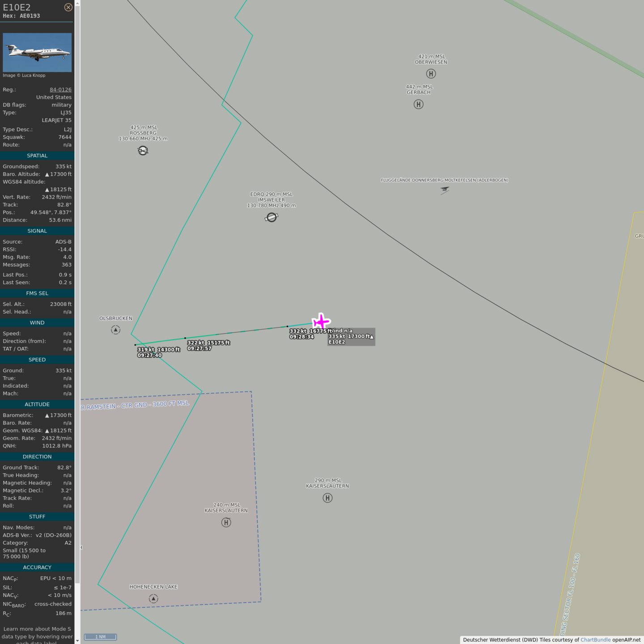Select the Donnersberg hang glider site icon
Image resolution: width=644 pixels, height=644 pixels.
click(444, 190)
